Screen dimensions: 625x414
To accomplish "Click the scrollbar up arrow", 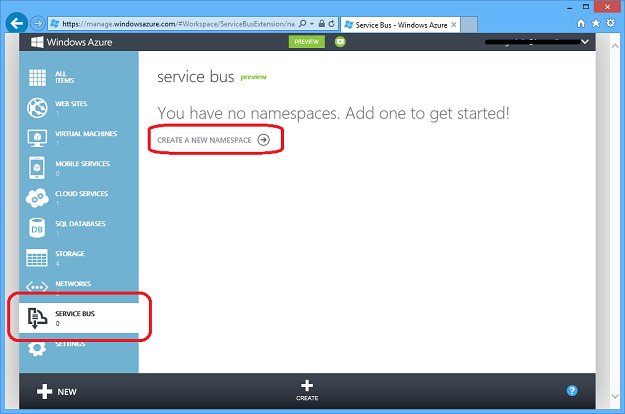I will coord(615,45).
